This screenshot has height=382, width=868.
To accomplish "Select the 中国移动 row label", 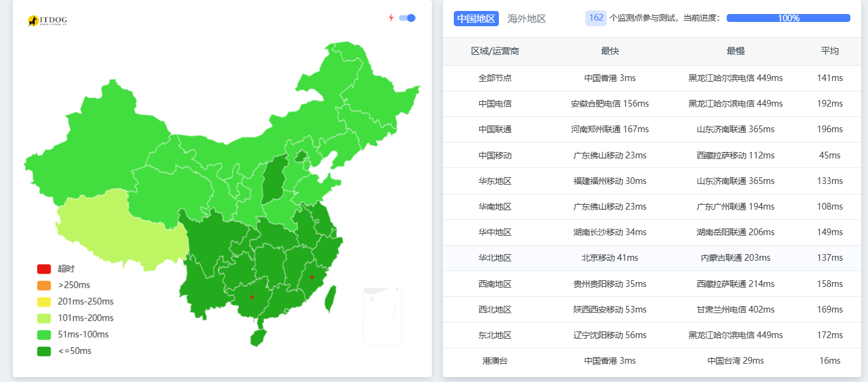I will coord(495,155).
